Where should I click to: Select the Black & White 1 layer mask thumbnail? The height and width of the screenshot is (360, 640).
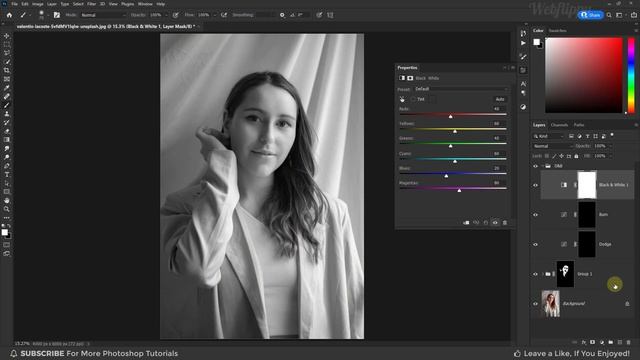pyautogui.click(x=587, y=185)
